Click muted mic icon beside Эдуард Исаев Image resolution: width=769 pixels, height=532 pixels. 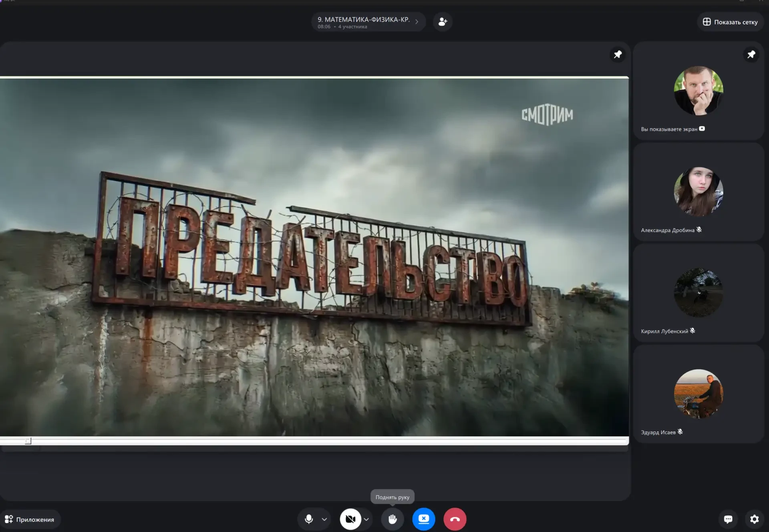680,431
